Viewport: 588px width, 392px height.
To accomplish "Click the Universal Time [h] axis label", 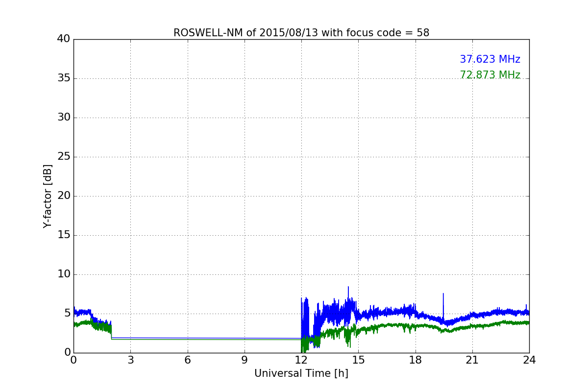I will (301, 373).
